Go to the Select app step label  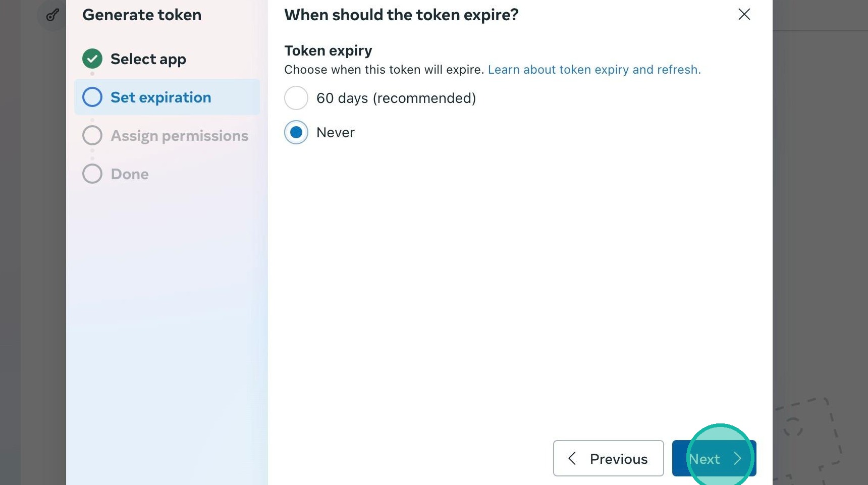point(148,59)
